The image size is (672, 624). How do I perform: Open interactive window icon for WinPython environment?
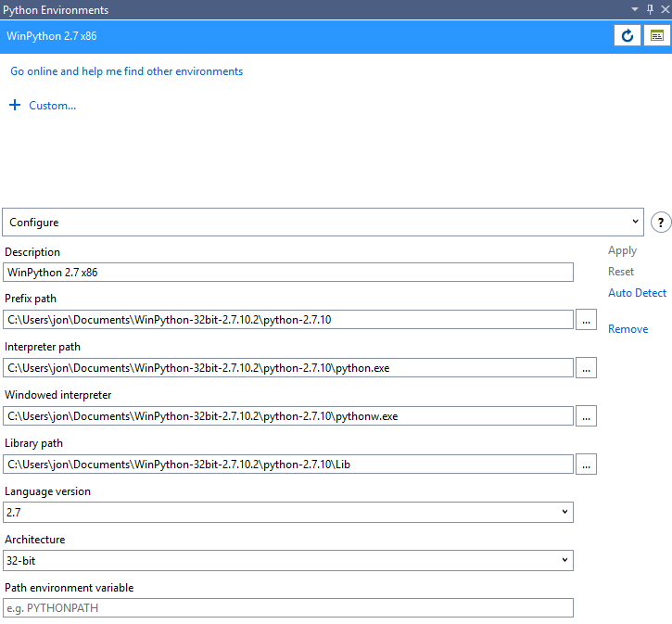coord(656,36)
